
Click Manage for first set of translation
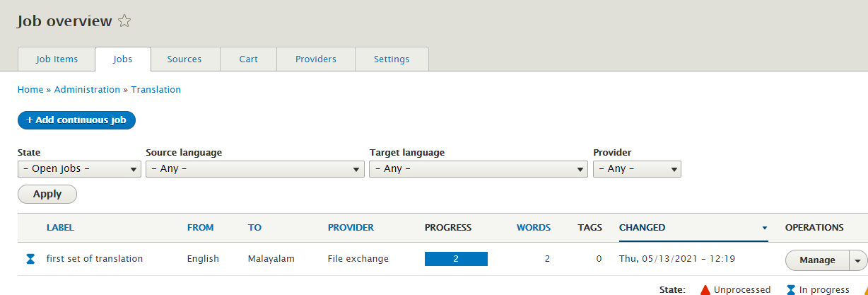817,260
